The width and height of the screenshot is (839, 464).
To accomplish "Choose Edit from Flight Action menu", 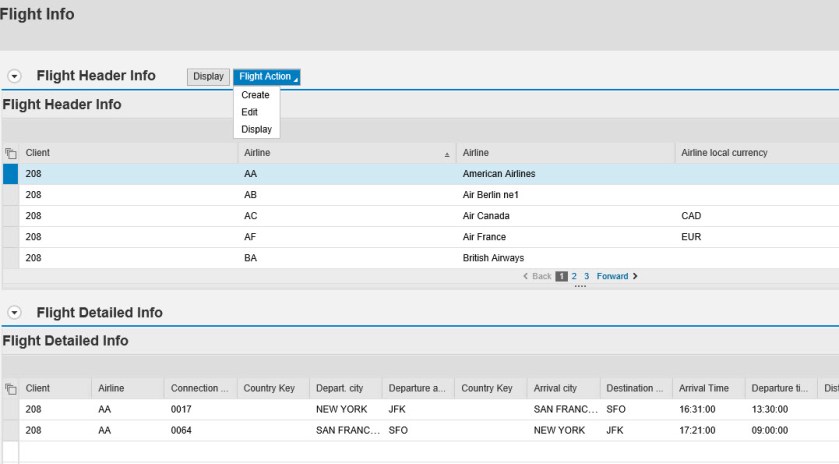I will (x=249, y=112).
